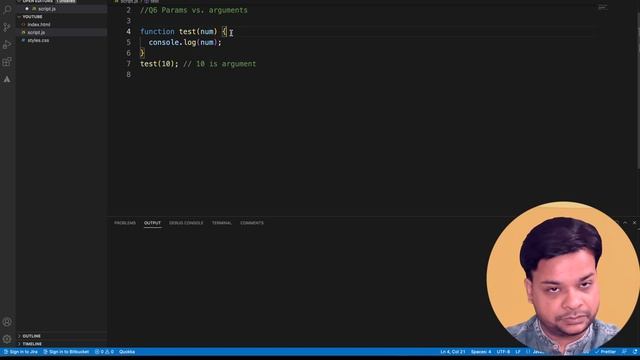The height and width of the screenshot is (360, 640).
Task: Expand the TIMELINE section
Action: click(x=32, y=344)
